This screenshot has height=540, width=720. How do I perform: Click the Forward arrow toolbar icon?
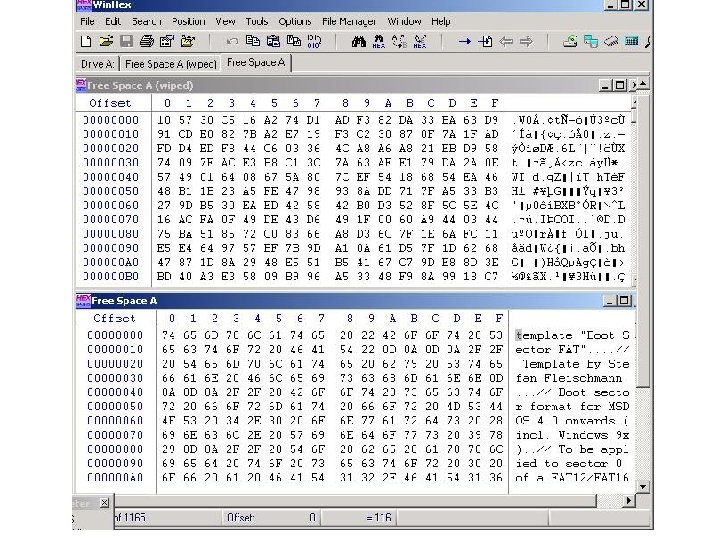coord(526,41)
